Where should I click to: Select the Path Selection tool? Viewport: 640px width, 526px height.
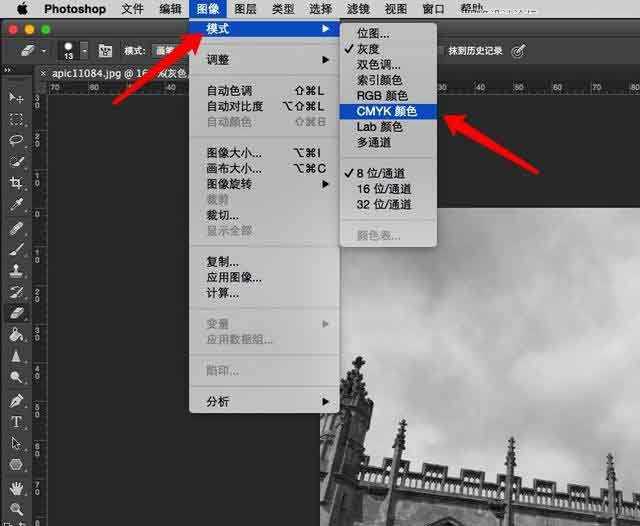tap(16, 443)
